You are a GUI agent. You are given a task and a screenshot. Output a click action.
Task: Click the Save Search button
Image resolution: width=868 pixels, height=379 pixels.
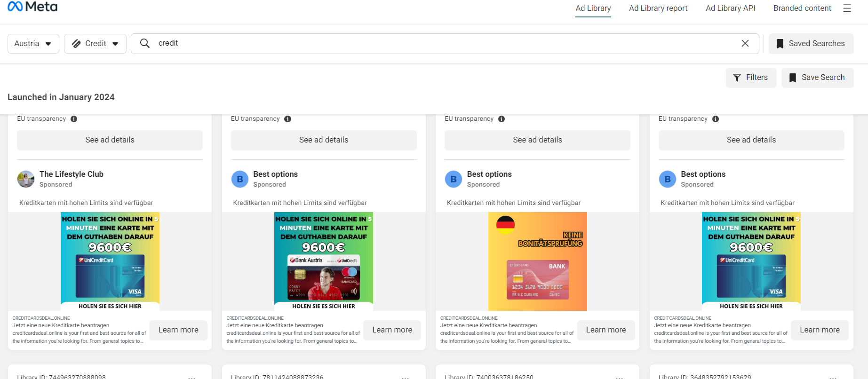817,78
